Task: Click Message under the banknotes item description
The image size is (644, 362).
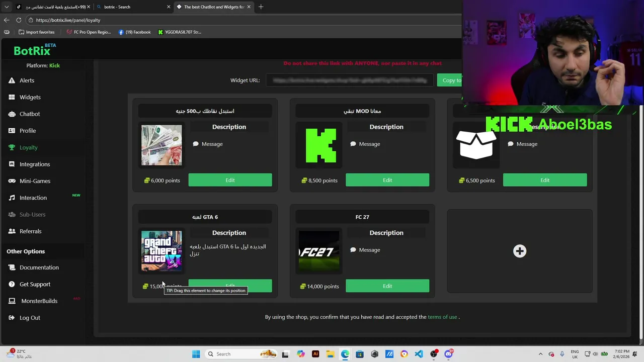Action: click(208, 144)
